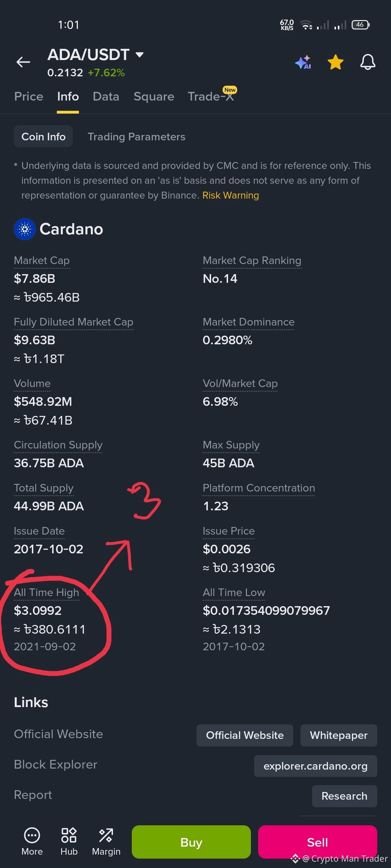The height and width of the screenshot is (868, 391).
Task: Switch to the Price tab
Action: click(x=29, y=97)
